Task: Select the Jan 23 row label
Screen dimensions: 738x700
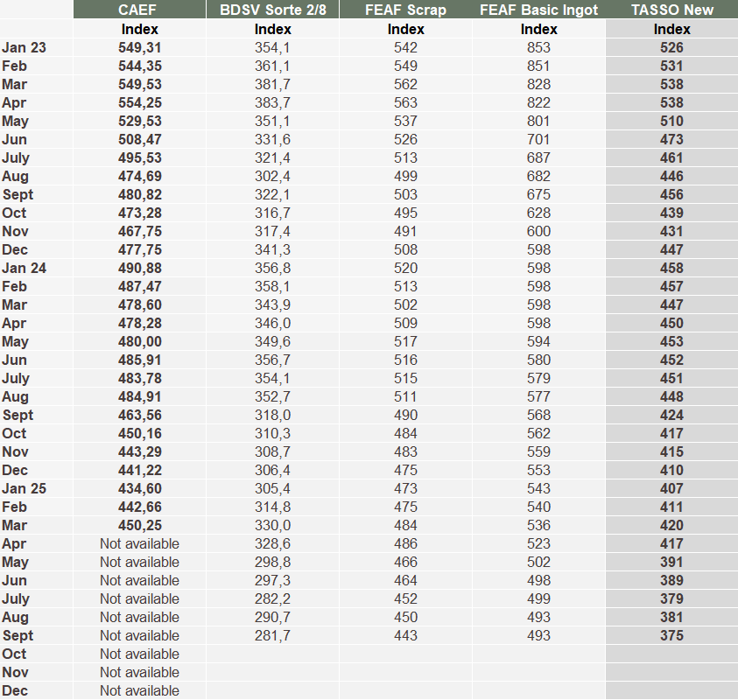Action: tap(24, 47)
